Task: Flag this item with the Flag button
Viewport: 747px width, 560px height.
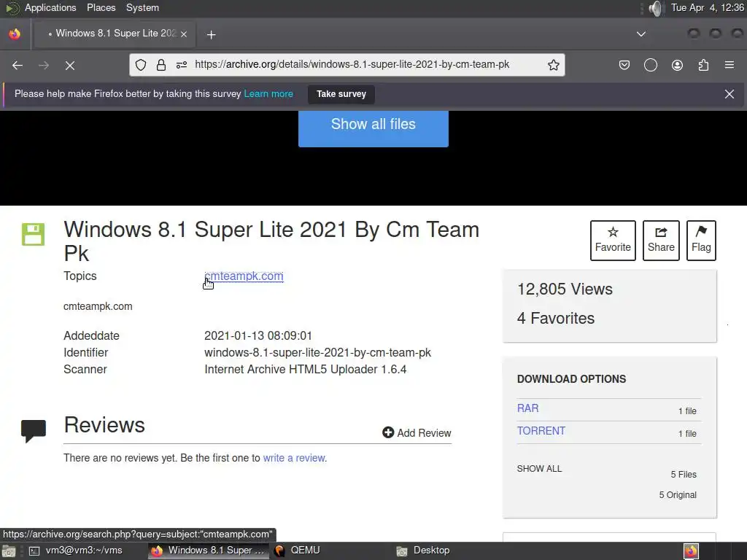Action: click(701, 241)
